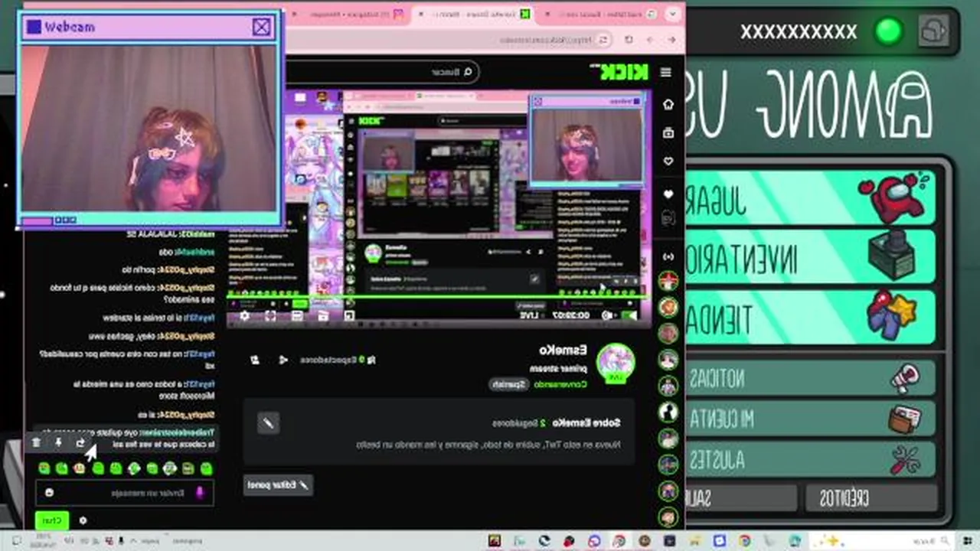Viewport: 980px width, 551px height.
Task: Open AJUSTES in Among Us menu
Action: tap(809, 460)
